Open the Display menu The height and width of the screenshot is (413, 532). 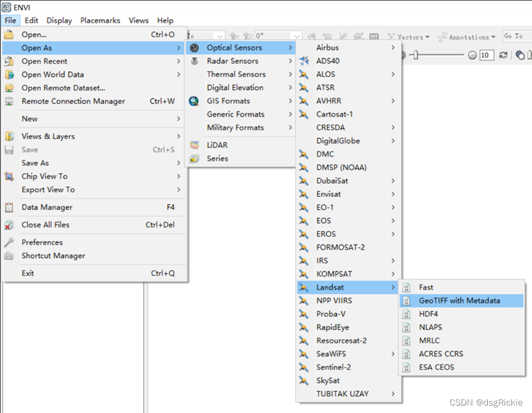[60, 20]
